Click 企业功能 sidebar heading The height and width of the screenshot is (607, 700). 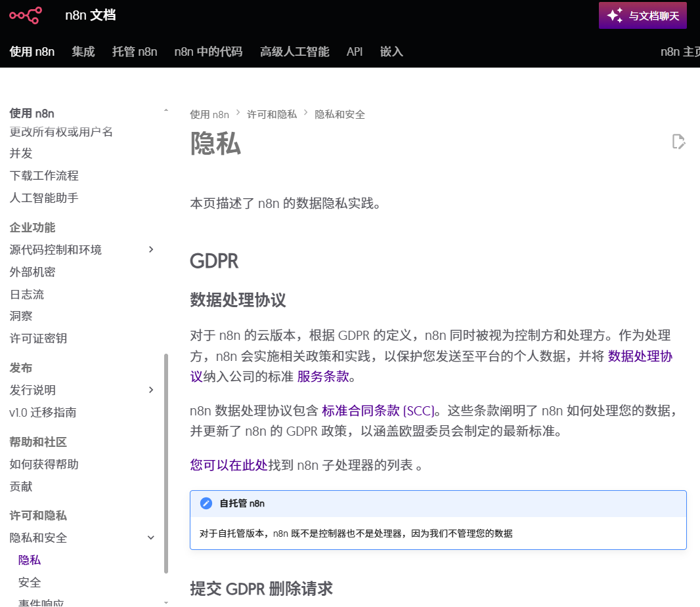[x=32, y=228]
